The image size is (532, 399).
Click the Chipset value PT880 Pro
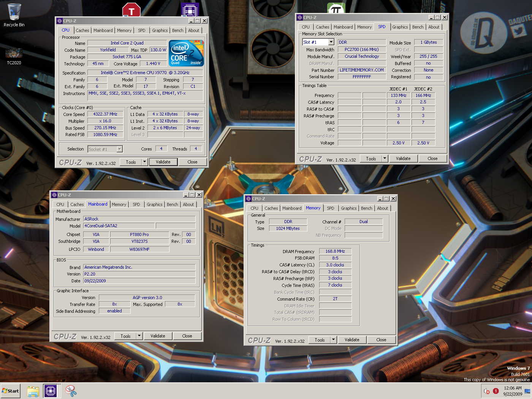click(139, 234)
